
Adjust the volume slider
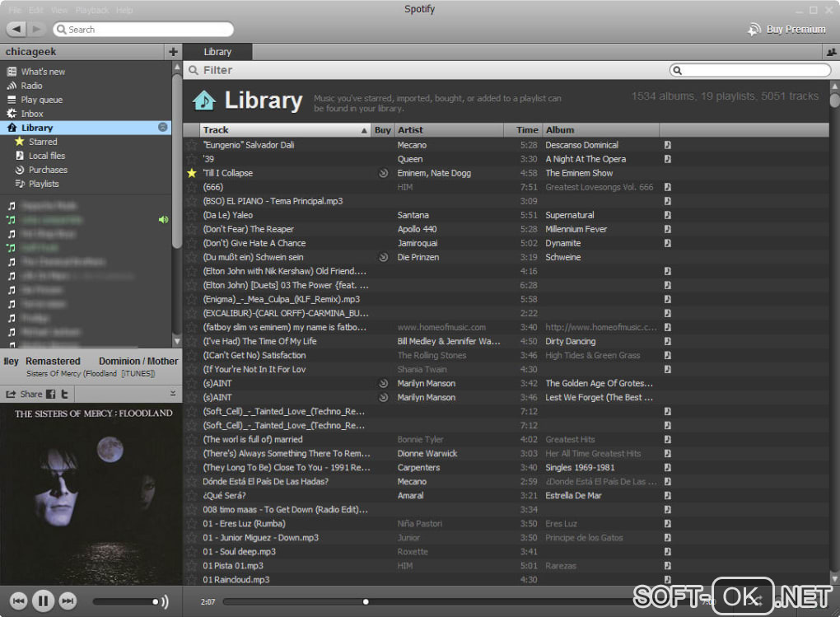pyautogui.click(x=125, y=601)
